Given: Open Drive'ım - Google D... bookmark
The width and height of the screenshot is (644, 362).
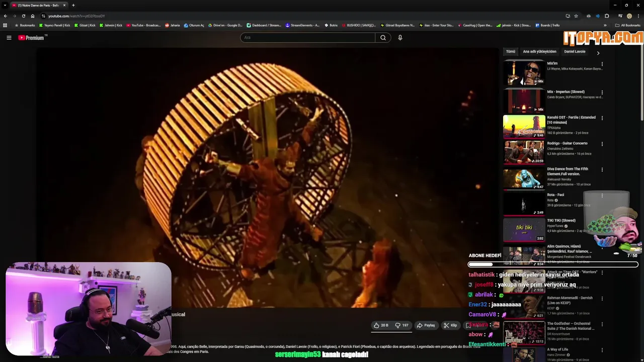Looking at the screenshot, I should pyautogui.click(x=225, y=25).
